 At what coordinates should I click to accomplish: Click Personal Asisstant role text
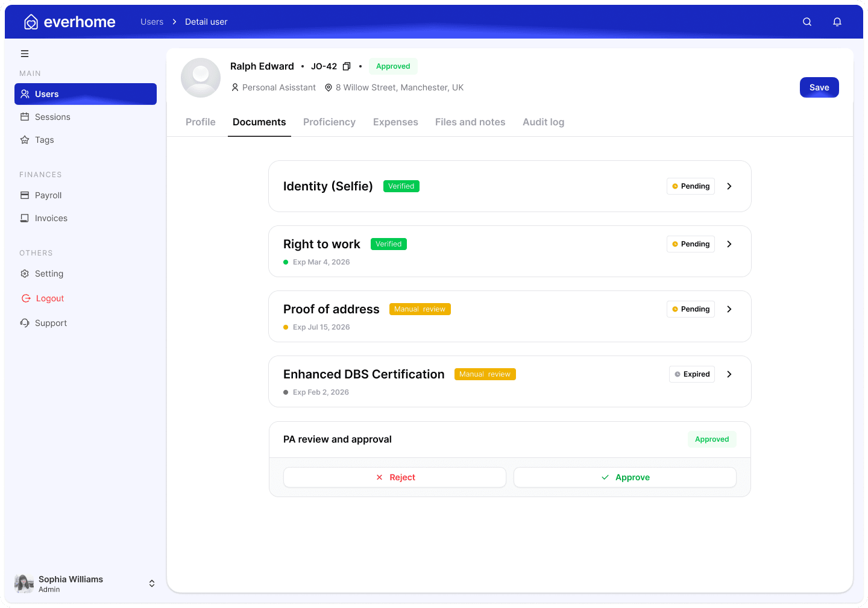coord(279,87)
